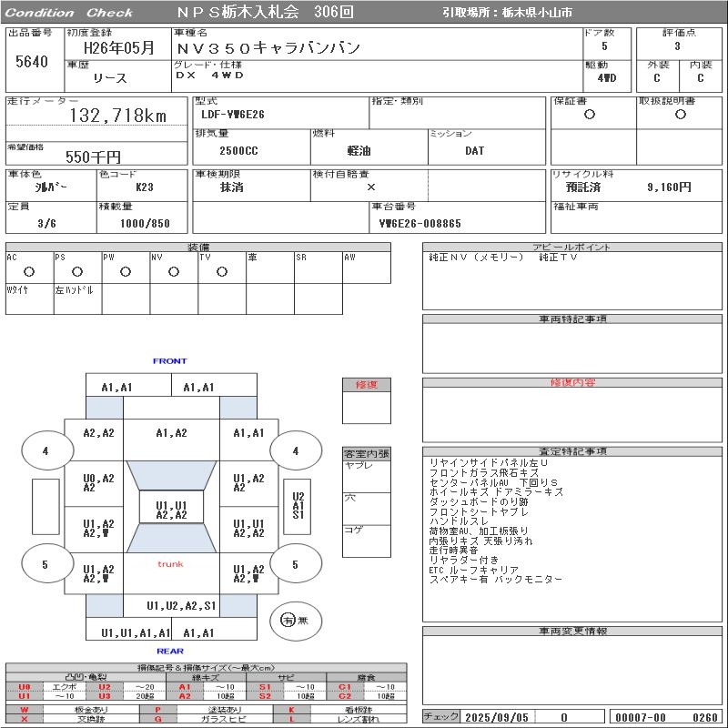Click the warranty book 保証書 circle mark
The width and height of the screenshot is (728, 728).
click(590, 115)
